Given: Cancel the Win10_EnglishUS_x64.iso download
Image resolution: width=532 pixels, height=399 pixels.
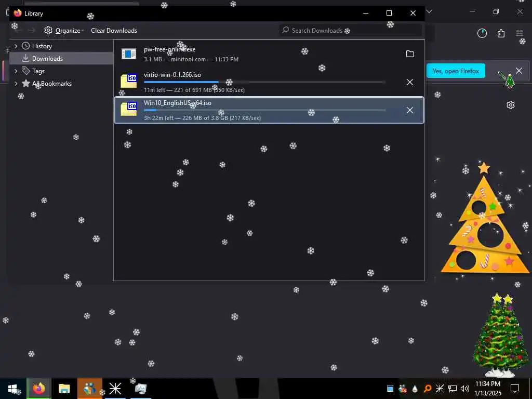Looking at the screenshot, I should click(410, 110).
